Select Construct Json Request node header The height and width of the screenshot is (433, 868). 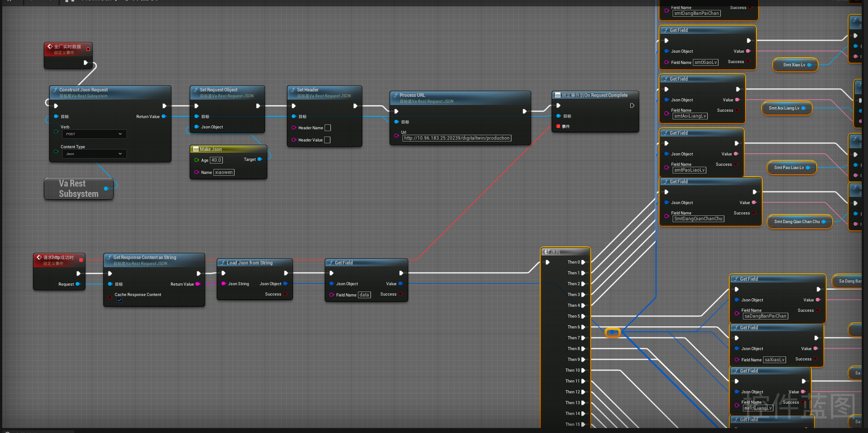pyautogui.click(x=110, y=92)
